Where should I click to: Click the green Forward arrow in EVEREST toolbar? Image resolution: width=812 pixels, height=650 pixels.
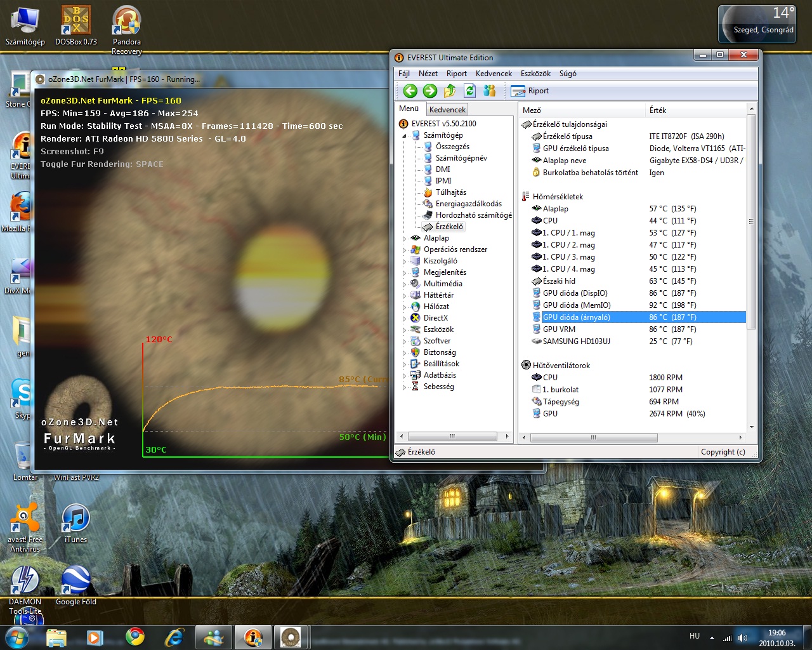point(430,91)
